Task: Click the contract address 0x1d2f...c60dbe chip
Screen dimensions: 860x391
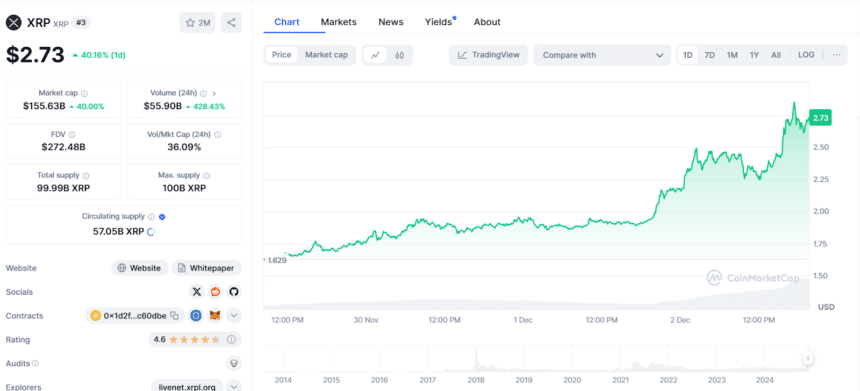Action: click(135, 316)
